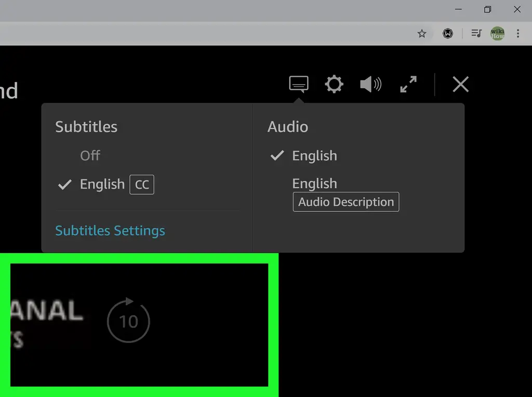Close the Chrome browser window

tap(517, 9)
